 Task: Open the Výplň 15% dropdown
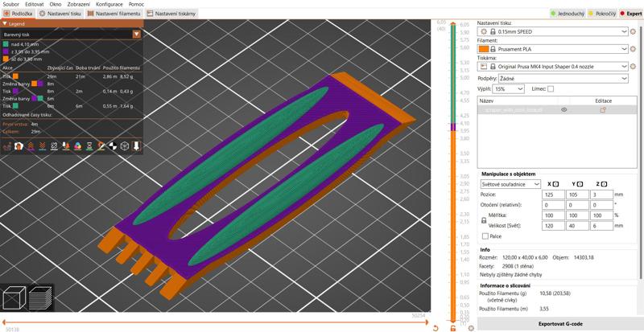tap(508, 88)
